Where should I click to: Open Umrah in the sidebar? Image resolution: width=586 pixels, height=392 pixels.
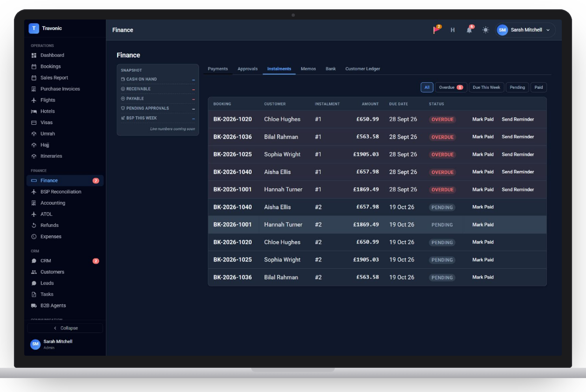coord(65,133)
